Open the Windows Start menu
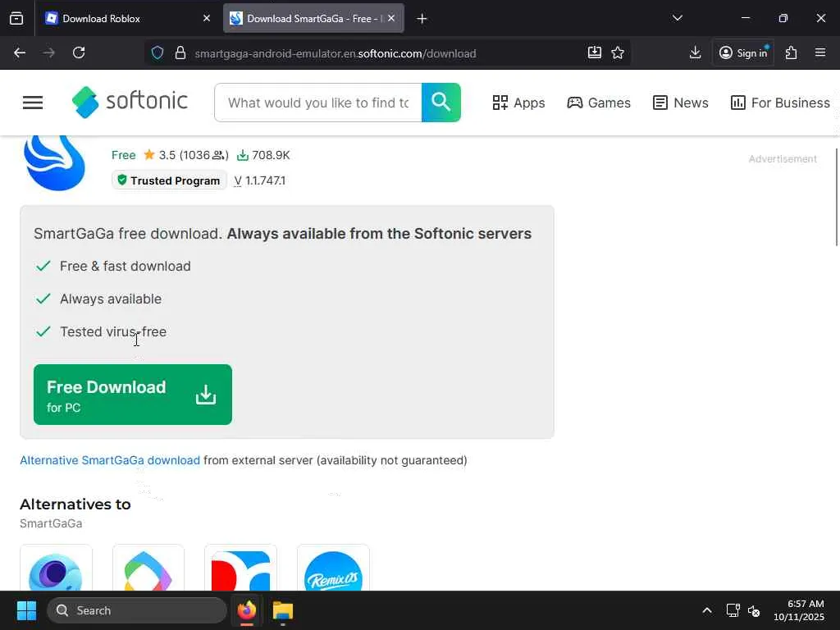Viewport: 840px width, 630px height. point(26,610)
